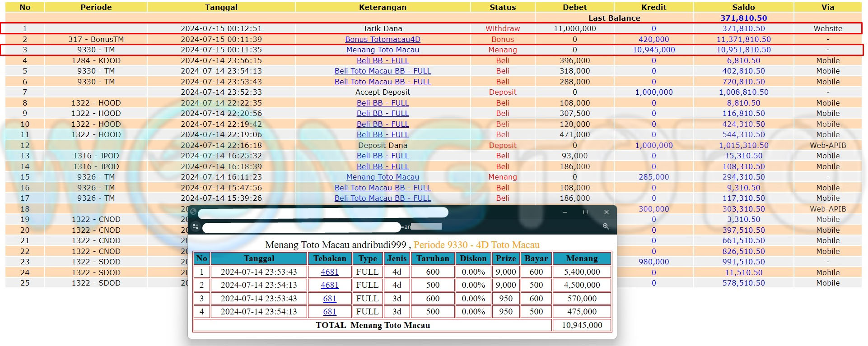Click Menang Toto Macau link in row 15
868x346 pixels.
[383, 177]
